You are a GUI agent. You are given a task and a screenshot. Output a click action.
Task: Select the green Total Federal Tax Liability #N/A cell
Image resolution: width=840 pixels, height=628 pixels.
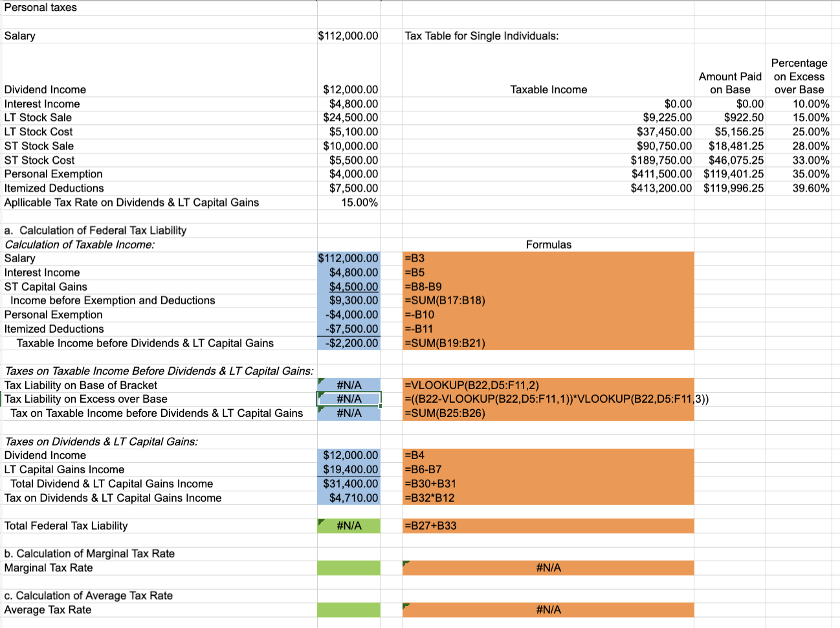coord(348,526)
